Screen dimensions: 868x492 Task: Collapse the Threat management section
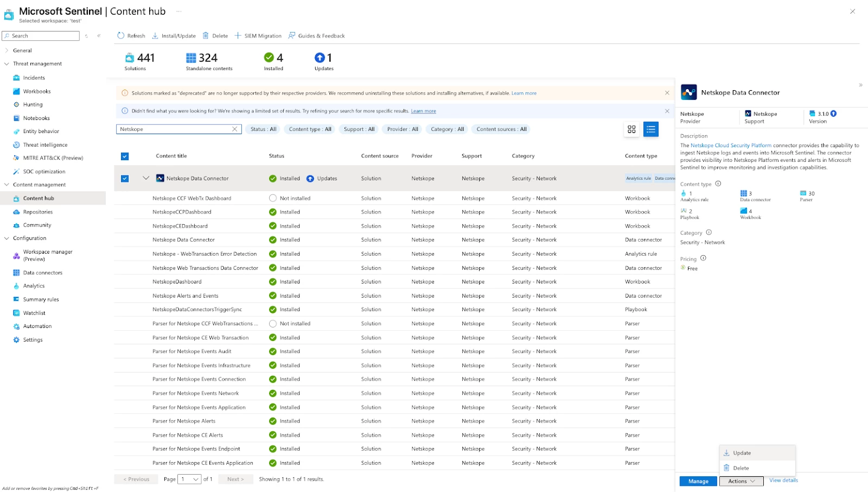click(x=7, y=64)
